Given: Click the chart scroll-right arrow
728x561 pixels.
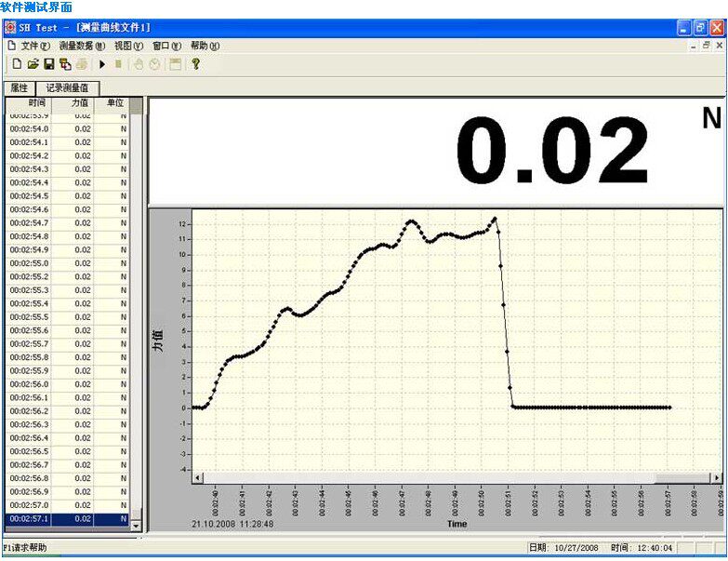Looking at the screenshot, I should [717, 477].
